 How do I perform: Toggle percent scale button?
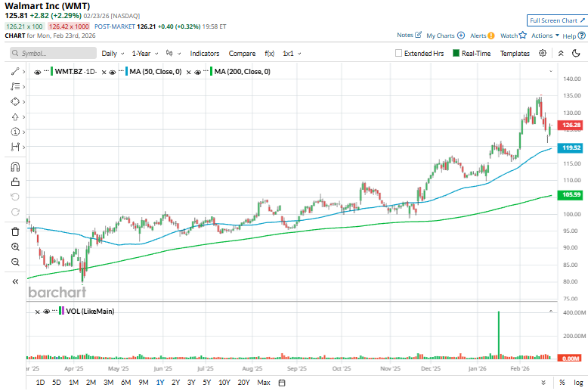coord(562,383)
